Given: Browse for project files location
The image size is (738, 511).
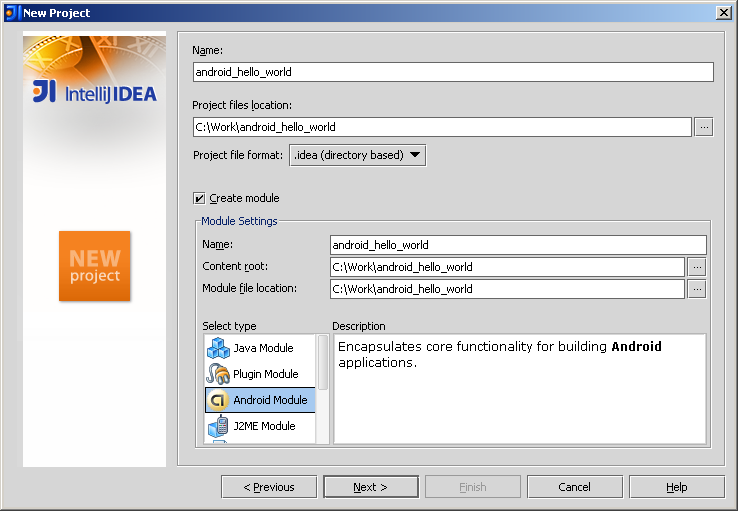Looking at the screenshot, I should (703, 127).
